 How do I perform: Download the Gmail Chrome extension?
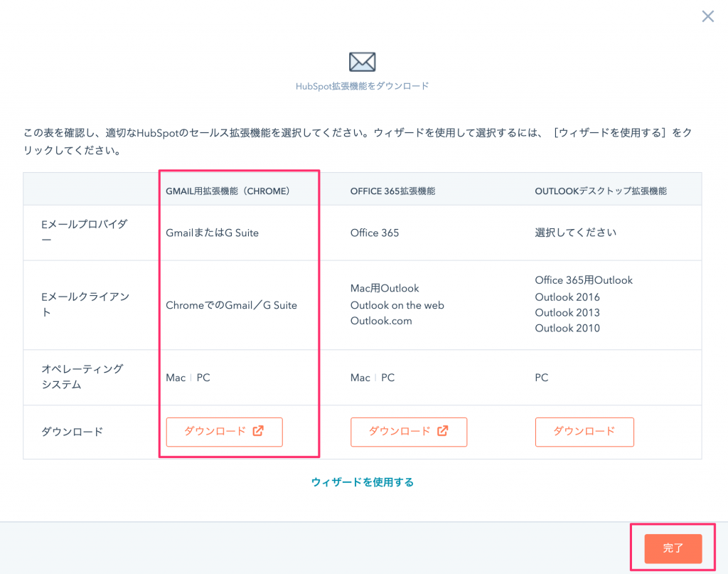tap(224, 432)
